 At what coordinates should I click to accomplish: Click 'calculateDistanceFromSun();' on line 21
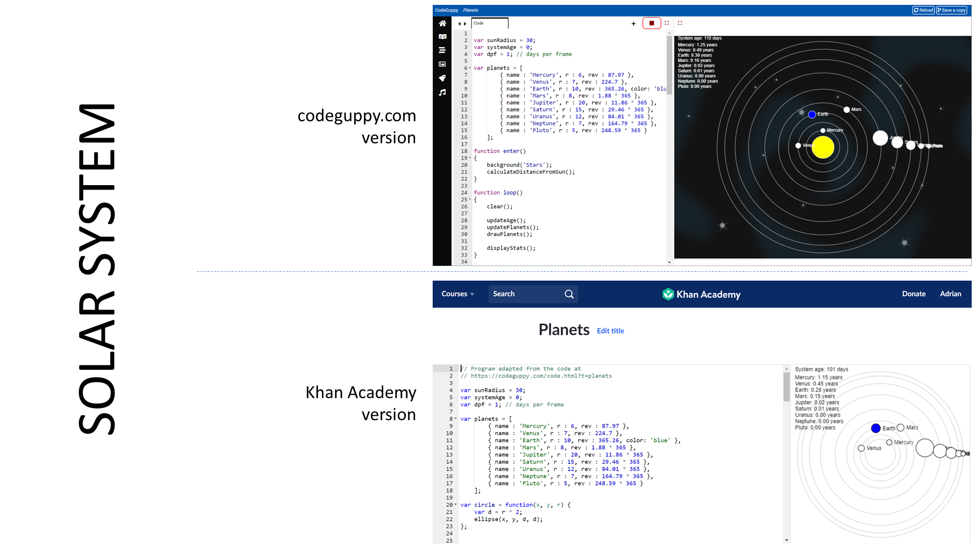pyautogui.click(x=531, y=172)
